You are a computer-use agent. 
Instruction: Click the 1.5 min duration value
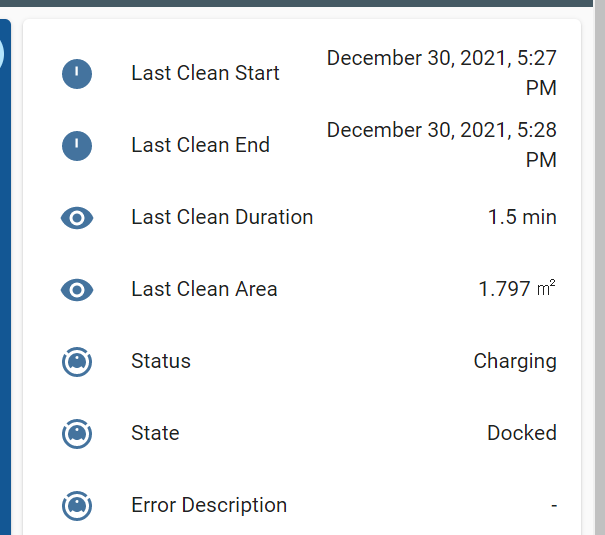tap(522, 217)
